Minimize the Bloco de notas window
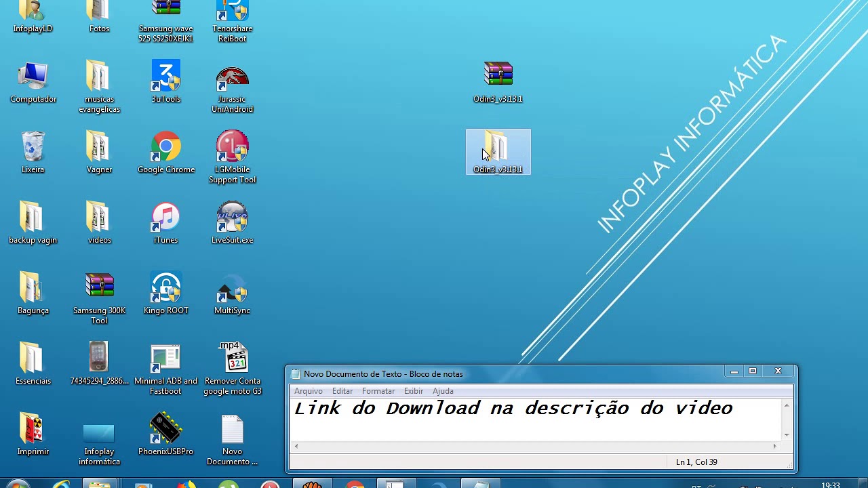The height and width of the screenshot is (488, 868). click(734, 371)
